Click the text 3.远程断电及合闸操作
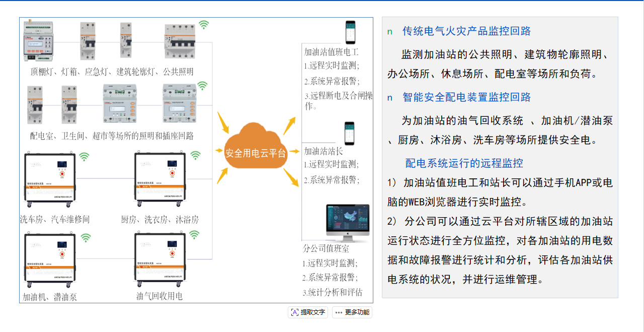The height and width of the screenshot is (332, 644). click(338, 101)
